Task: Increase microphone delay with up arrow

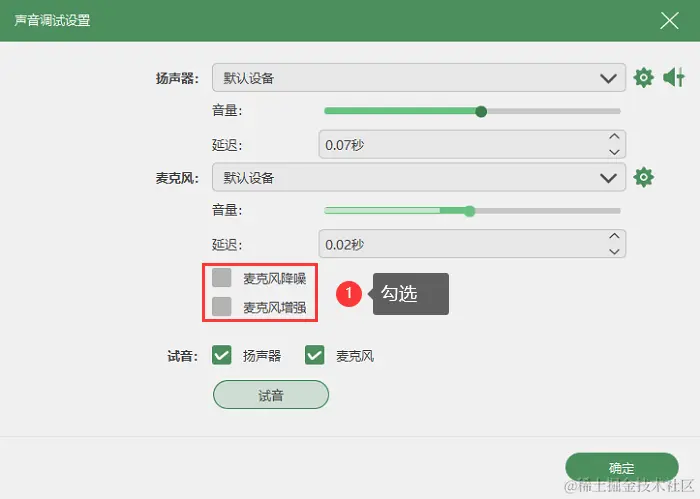Action: tap(614, 236)
